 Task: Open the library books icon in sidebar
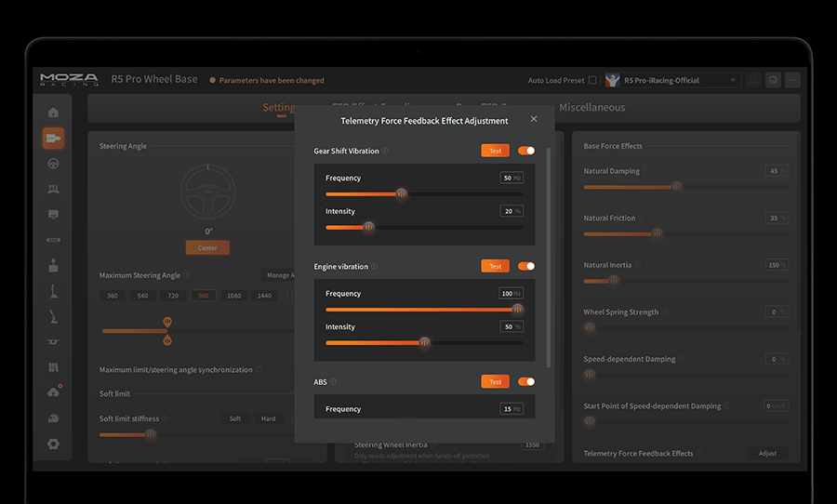53,367
